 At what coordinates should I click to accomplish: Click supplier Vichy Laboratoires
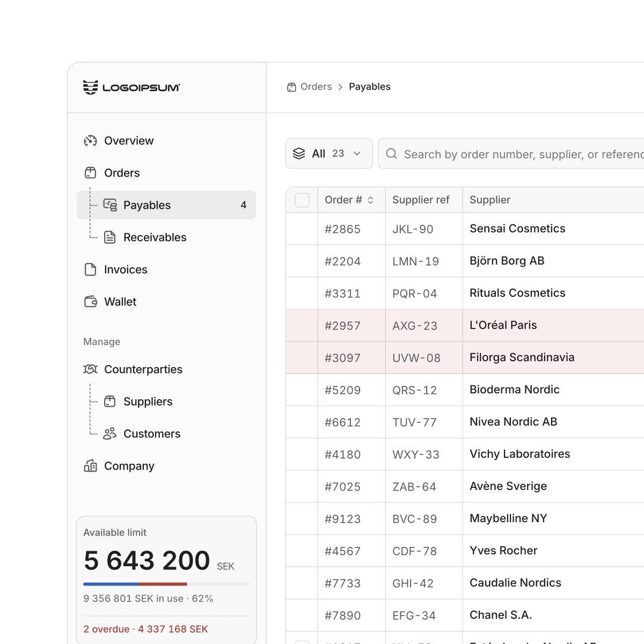(520, 454)
